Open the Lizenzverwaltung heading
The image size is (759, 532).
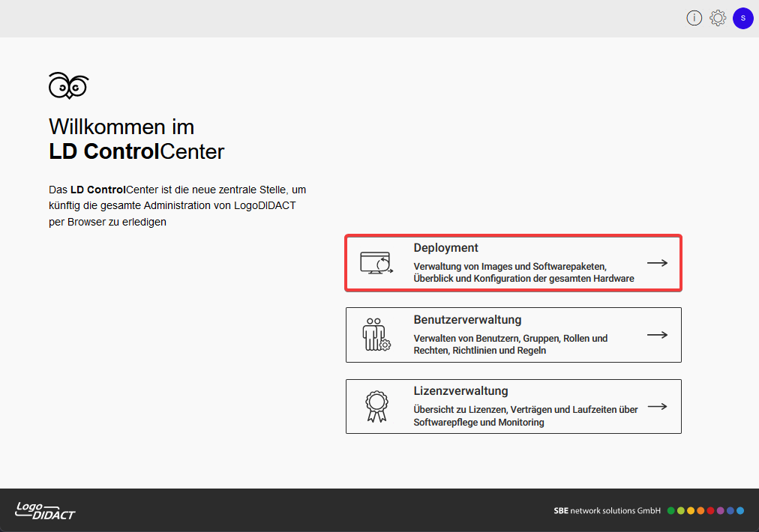[460, 391]
